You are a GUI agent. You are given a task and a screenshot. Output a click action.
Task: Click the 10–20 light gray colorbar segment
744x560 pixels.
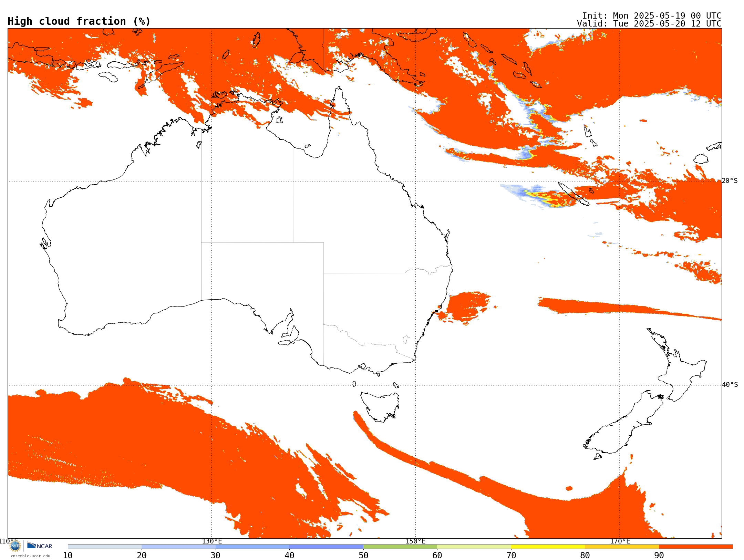coord(105,547)
